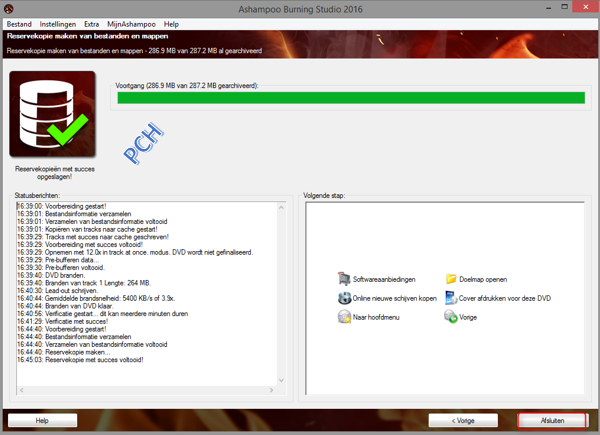Viewport: 600px width, 435px height.
Task: Open the MijnAshampoo menu
Action: tap(131, 24)
